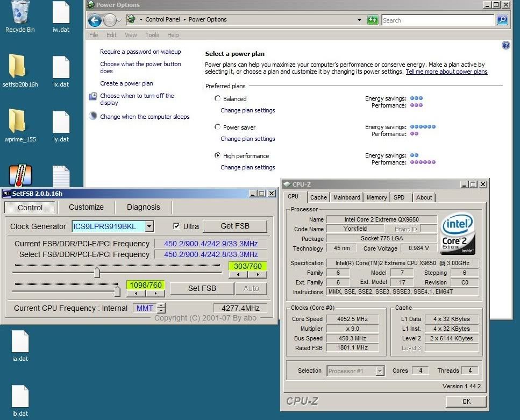Screen dimensions: 520x420
Task: Open Create a power plan link
Action: pyautogui.click(x=126, y=83)
